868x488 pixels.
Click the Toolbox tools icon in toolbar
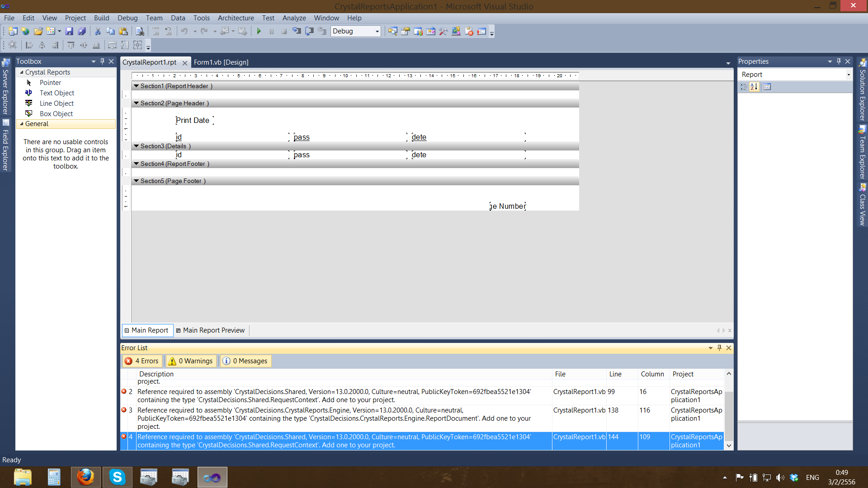(443, 31)
